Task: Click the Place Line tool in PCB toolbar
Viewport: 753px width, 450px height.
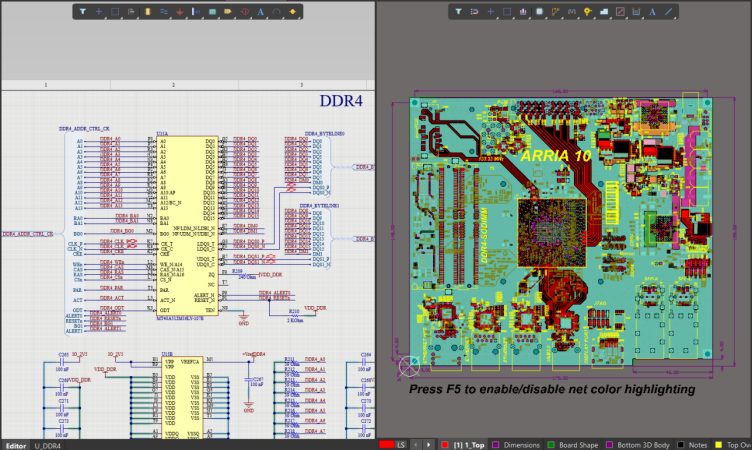Action: [x=669, y=12]
